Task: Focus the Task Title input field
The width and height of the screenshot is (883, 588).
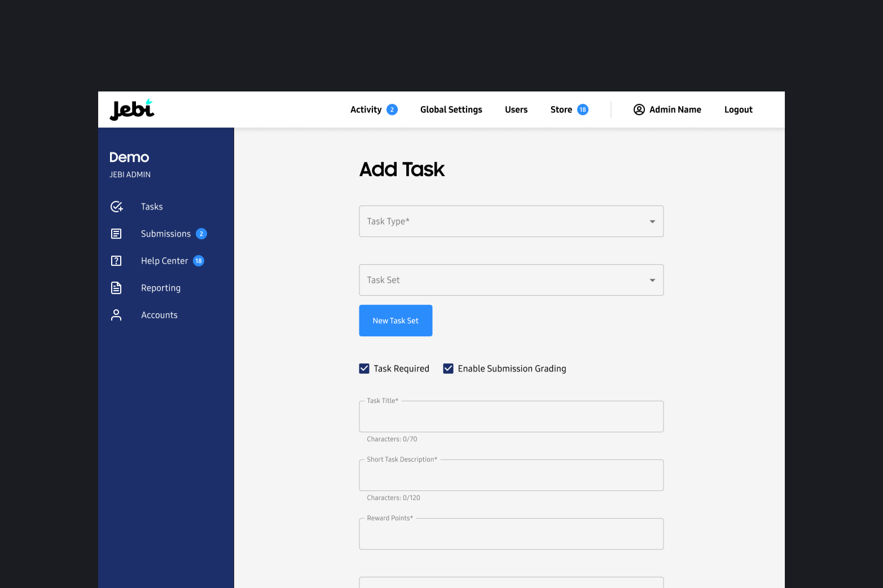Action: [511, 417]
